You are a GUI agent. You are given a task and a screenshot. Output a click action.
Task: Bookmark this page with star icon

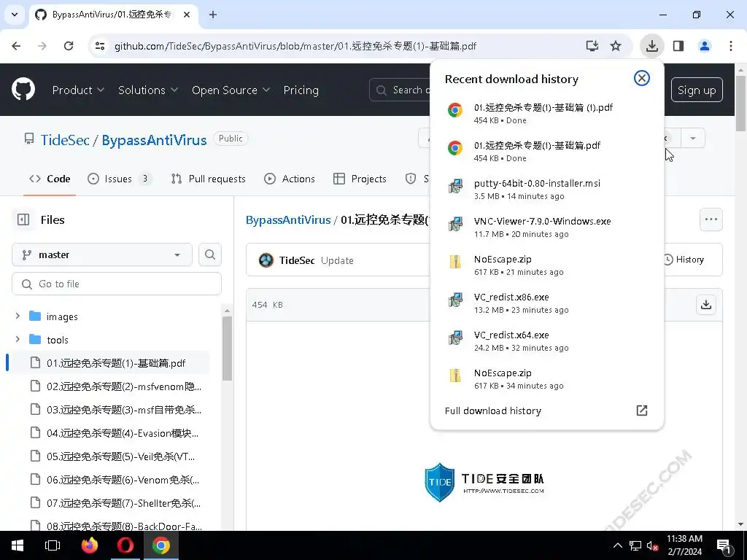[616, 46]
